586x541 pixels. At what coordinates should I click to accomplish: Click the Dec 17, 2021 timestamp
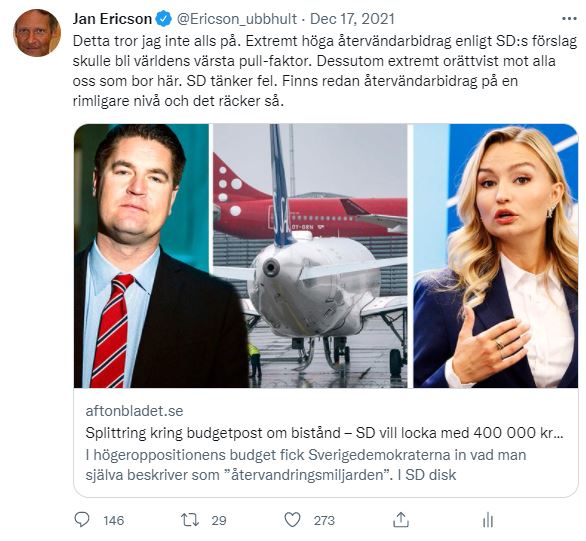(x=352, y=19)
